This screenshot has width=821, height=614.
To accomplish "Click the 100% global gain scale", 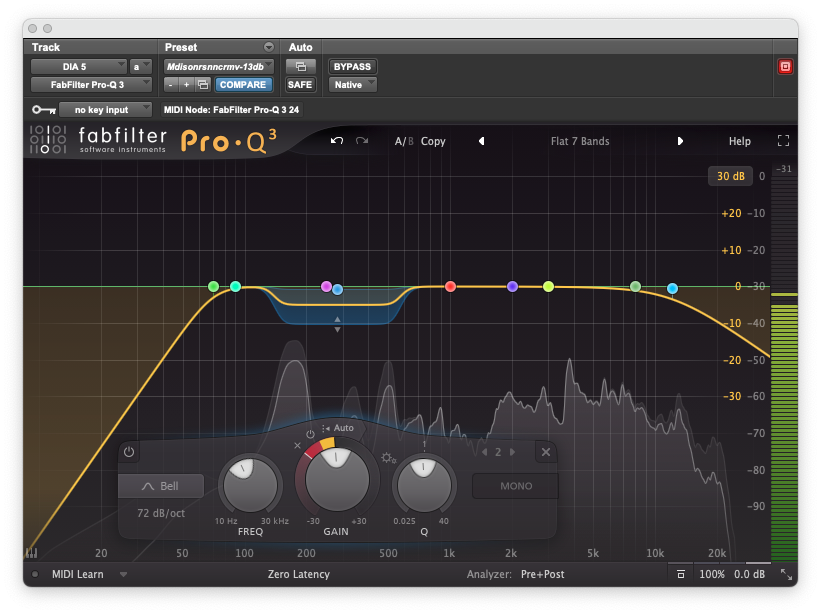I will point(712,574).
